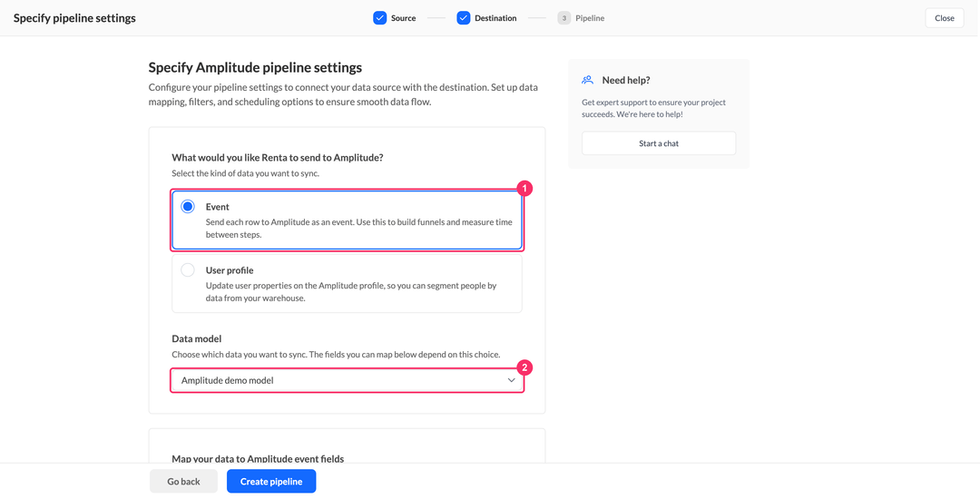Click the 'Specify pipeline settings' page title

point(74,18)
